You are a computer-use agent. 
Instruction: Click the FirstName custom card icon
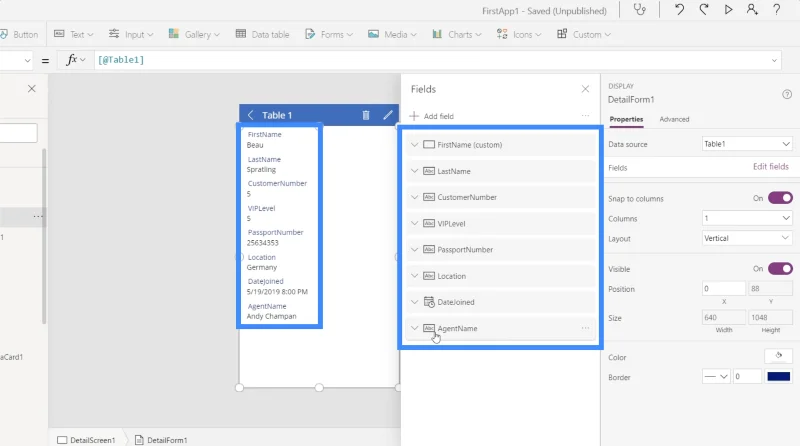coord(429,145)
